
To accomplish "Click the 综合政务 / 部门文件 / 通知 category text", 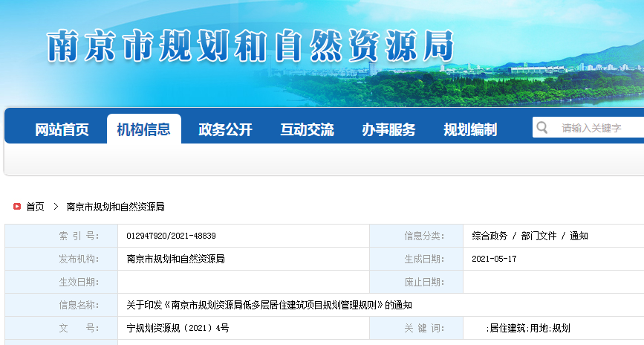I will tap(530, 236).
